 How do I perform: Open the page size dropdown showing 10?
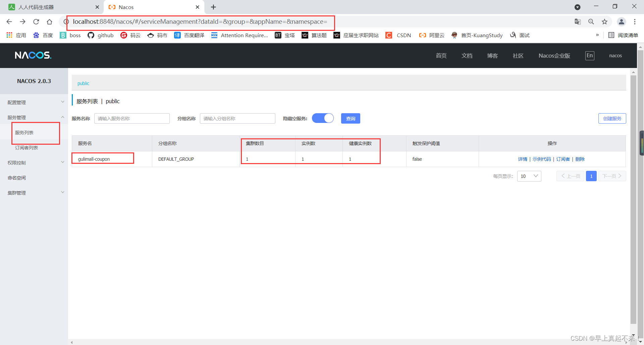(x=529, y=176)
